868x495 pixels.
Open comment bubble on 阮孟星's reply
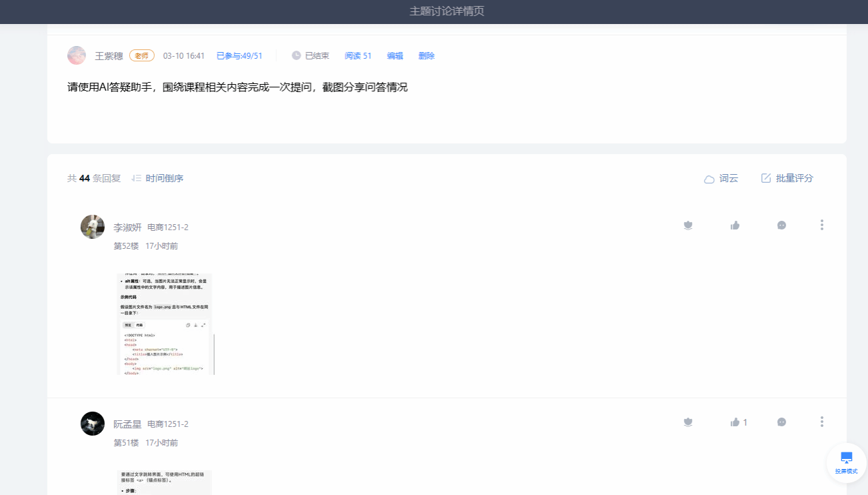tap(781, 422)
